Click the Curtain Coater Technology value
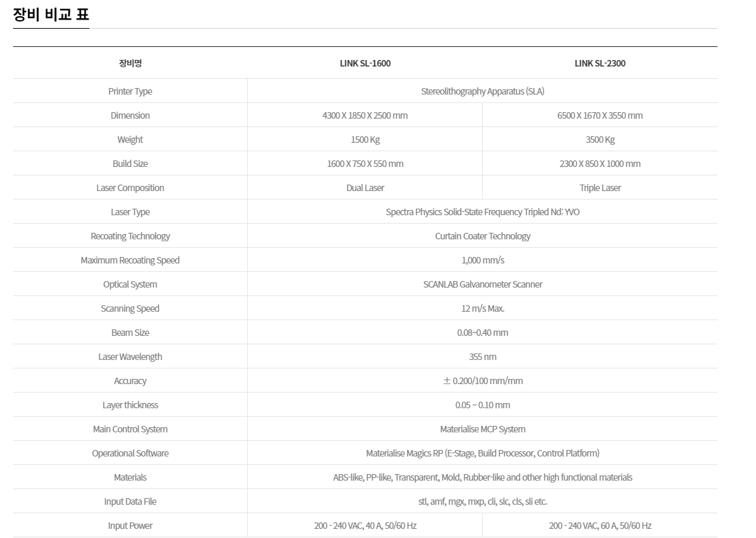This screenshot has height=538, width=756. pos(483,236)
